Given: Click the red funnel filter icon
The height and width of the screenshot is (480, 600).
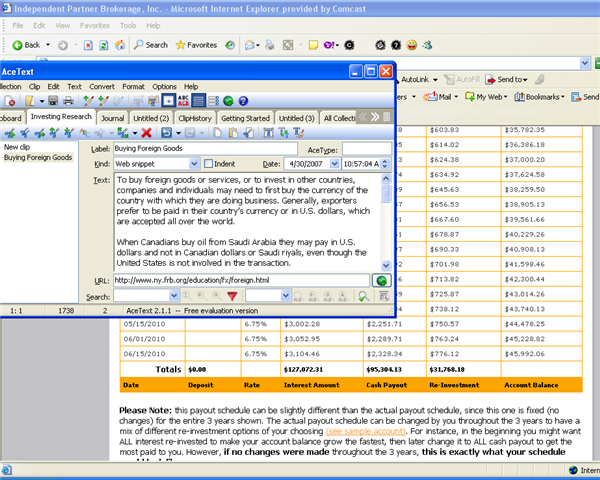Looking at the screenshot, I should click(x=232, y=296).
